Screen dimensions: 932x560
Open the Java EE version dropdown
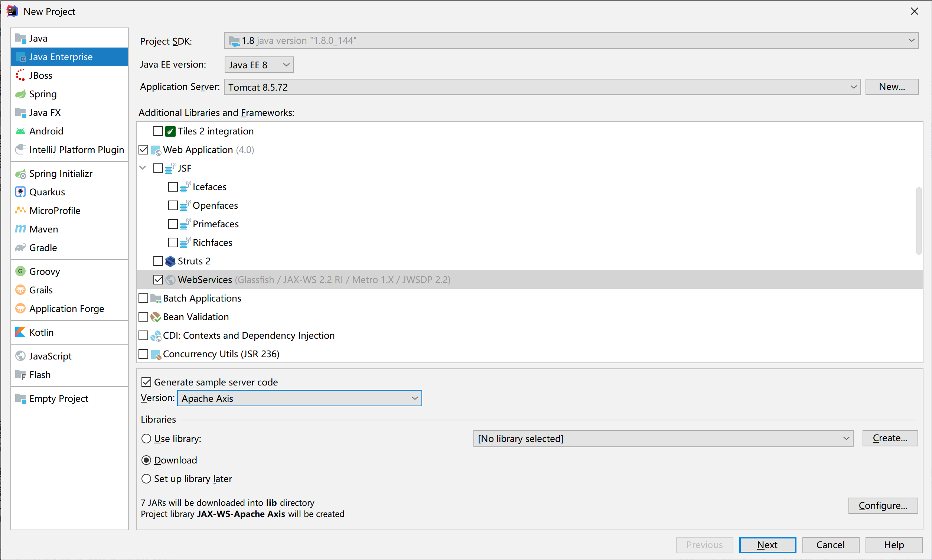259,65
